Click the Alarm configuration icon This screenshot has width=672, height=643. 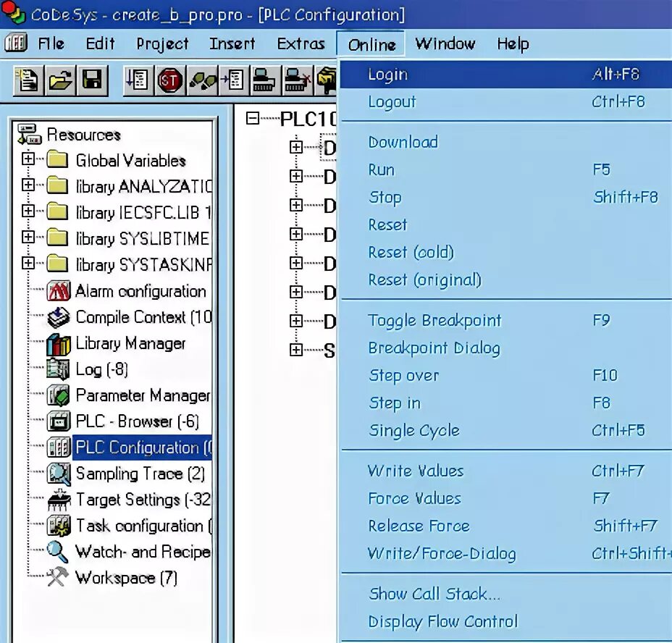58,292
